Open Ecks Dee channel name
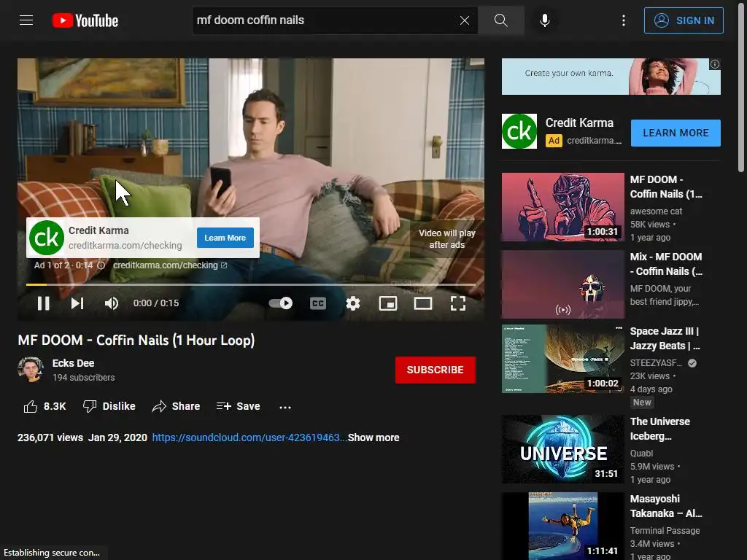This screenshot has width=747, height=560. [74, 363]
